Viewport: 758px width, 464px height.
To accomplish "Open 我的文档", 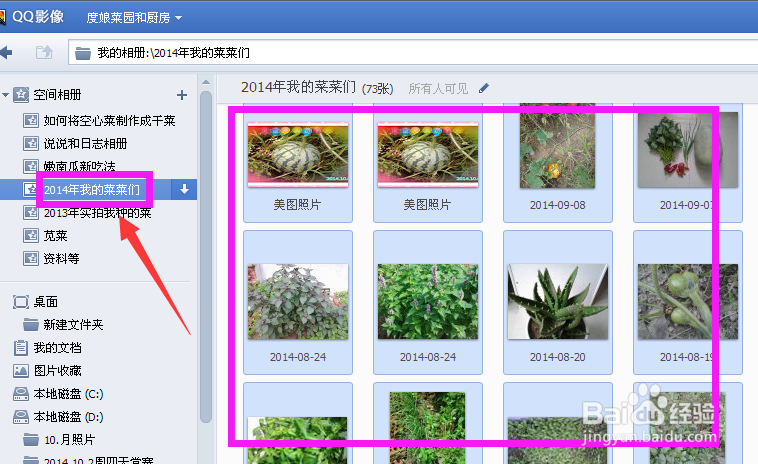I will point(58,348).
